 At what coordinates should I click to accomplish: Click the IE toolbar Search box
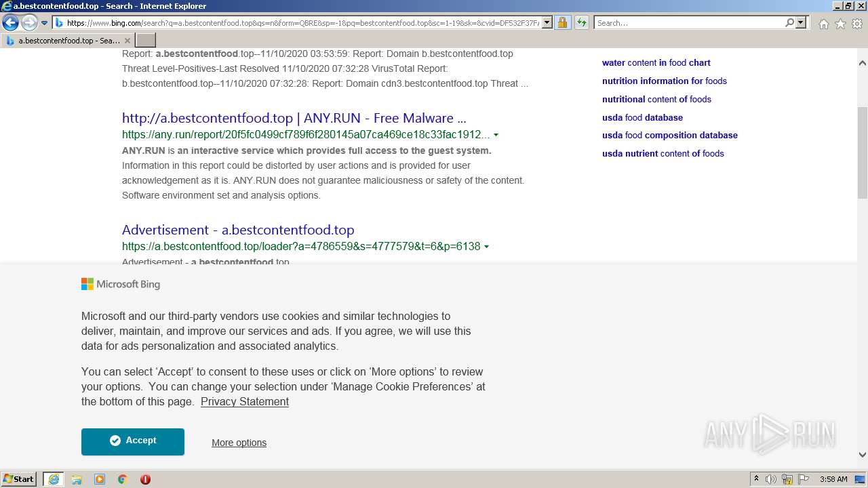pyautogui.click(x=689, y=23)
